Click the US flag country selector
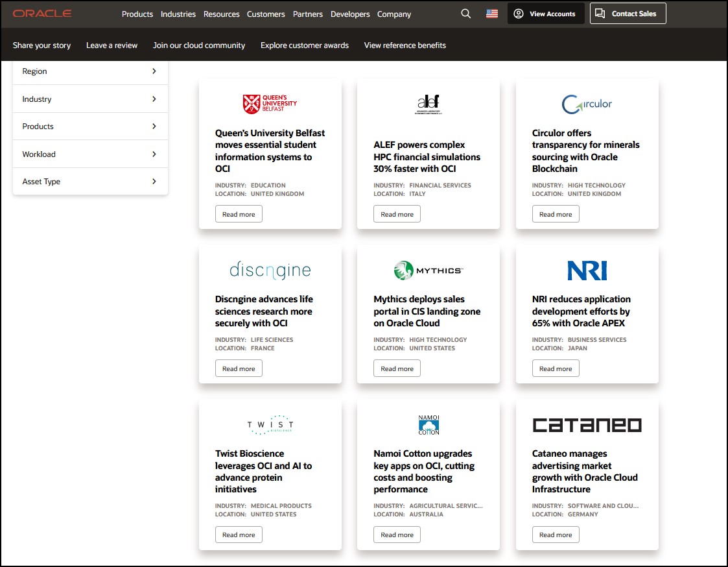This screenshot has width=728, height=567. point(491,13)
